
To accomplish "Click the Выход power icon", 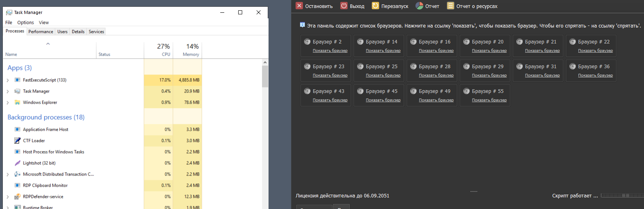I will (344, 6).
